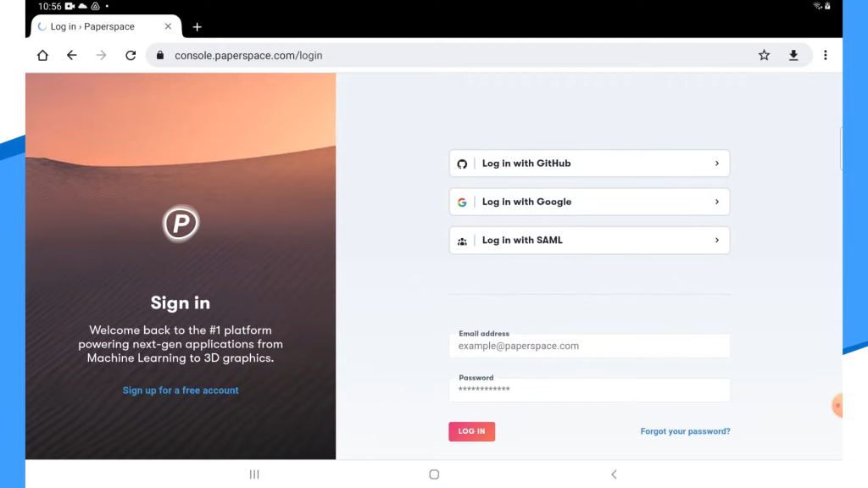Open the browser three-dot menu

click(826, 55)
